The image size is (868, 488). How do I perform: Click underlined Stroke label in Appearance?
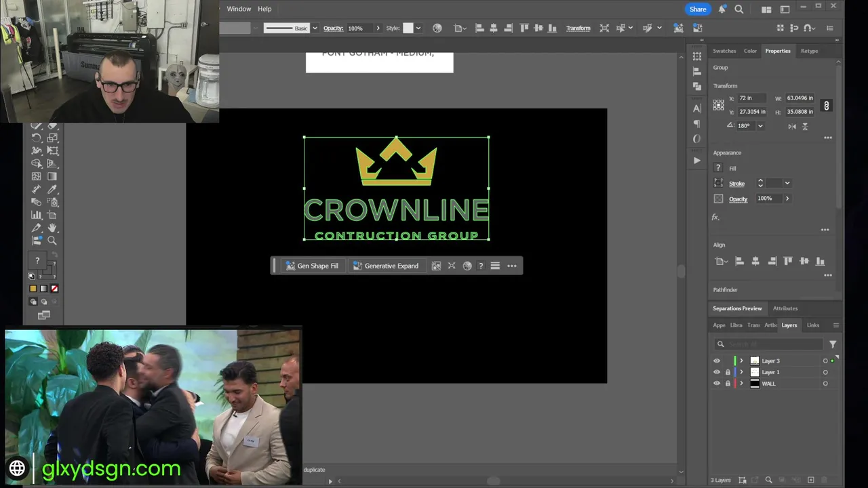736,184
